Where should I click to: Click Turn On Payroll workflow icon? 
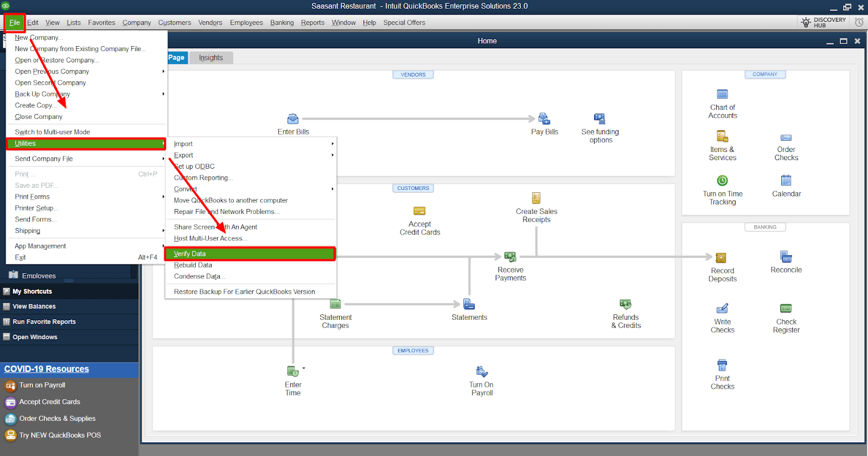pos(482,371)
